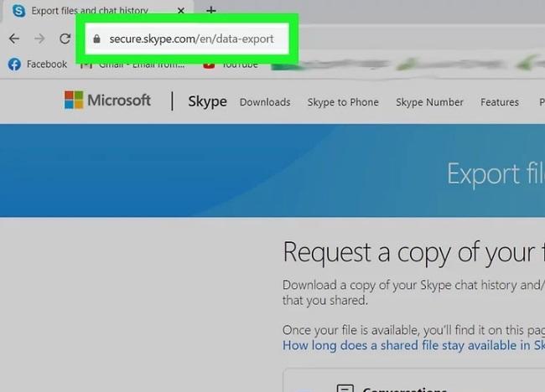Close the Export files and chat history tab
This screenshot has height=392, width=545.
pos(181,11)
